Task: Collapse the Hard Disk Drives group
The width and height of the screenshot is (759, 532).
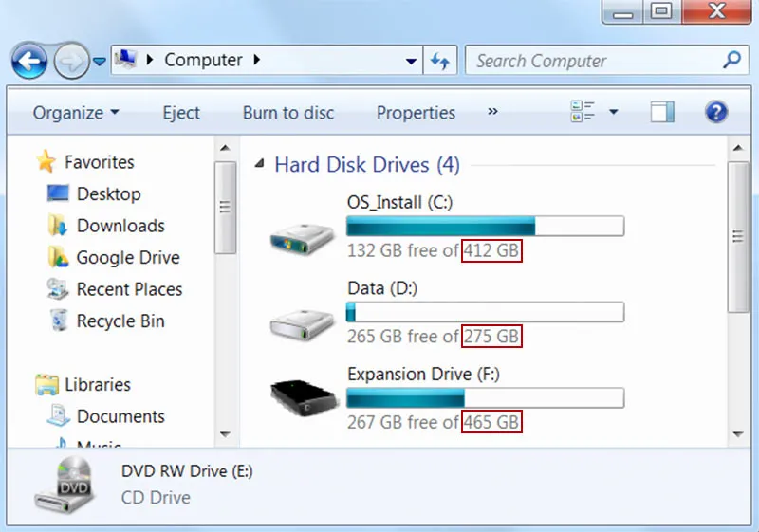Action: [x=260, y=165]
